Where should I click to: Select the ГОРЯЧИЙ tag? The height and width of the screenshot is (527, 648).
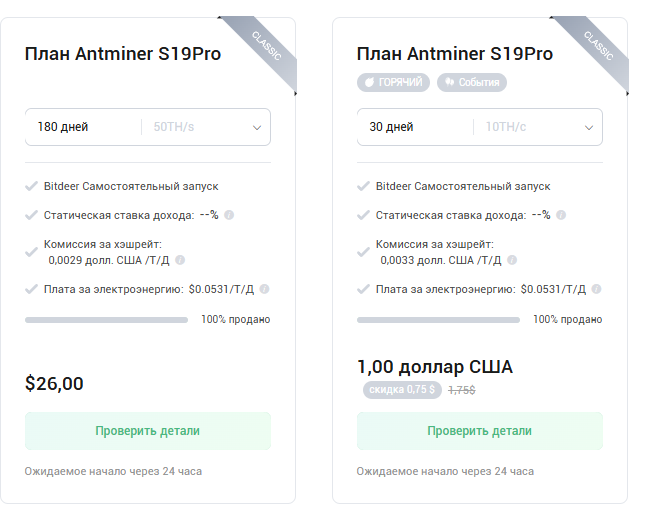pos(393,82)
